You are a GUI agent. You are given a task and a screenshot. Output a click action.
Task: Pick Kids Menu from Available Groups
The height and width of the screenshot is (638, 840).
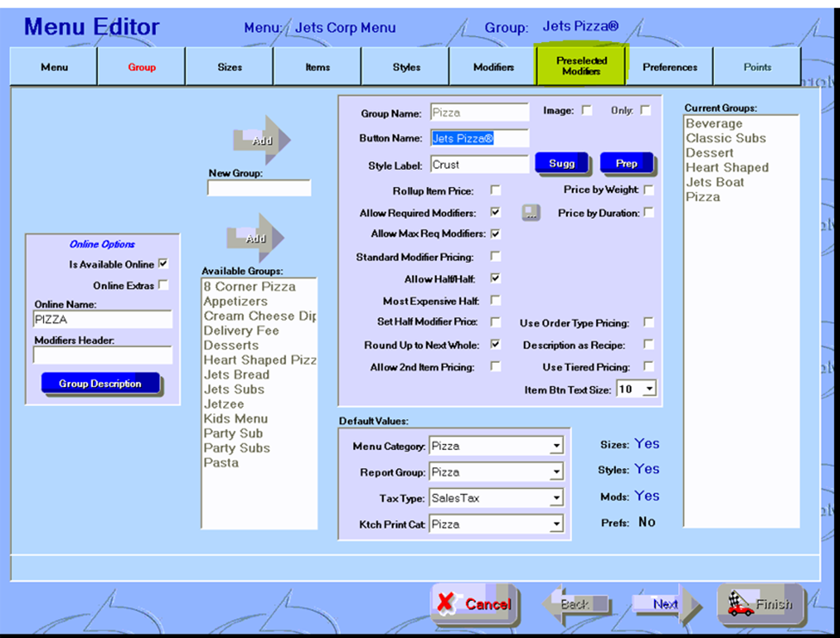pos(236,418)
